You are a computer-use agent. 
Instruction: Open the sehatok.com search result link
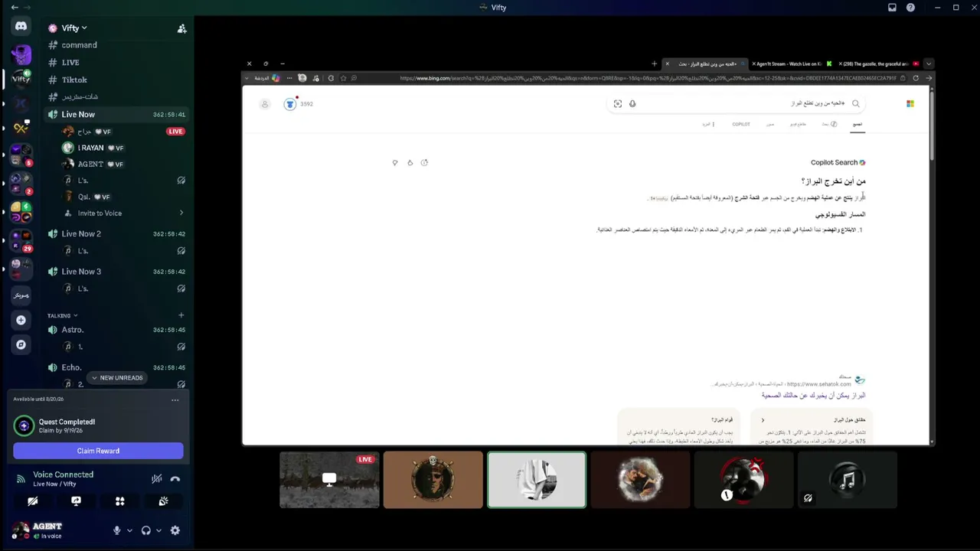click(x=813, y=396)
